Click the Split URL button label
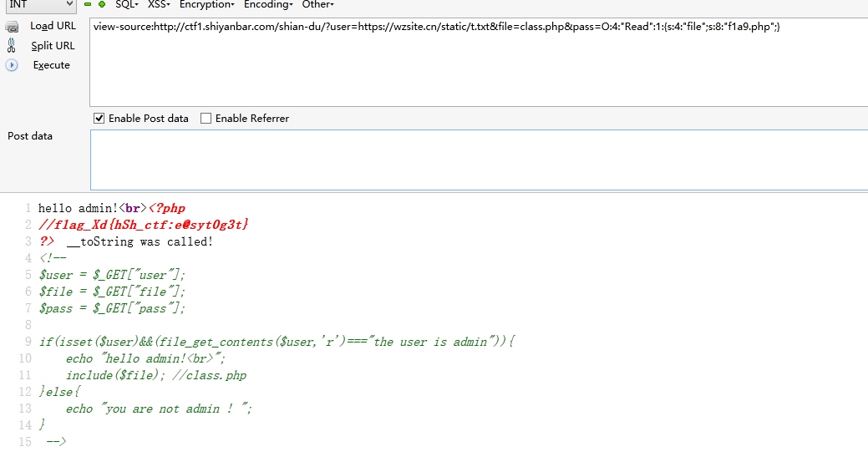The width and height of the screenshot is (868, 472). 53,45
